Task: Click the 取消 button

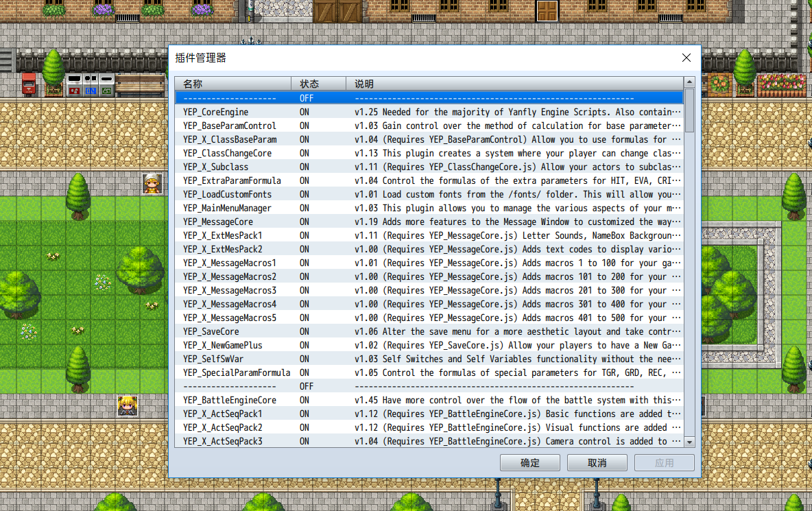Action: [x=597, y=463]
